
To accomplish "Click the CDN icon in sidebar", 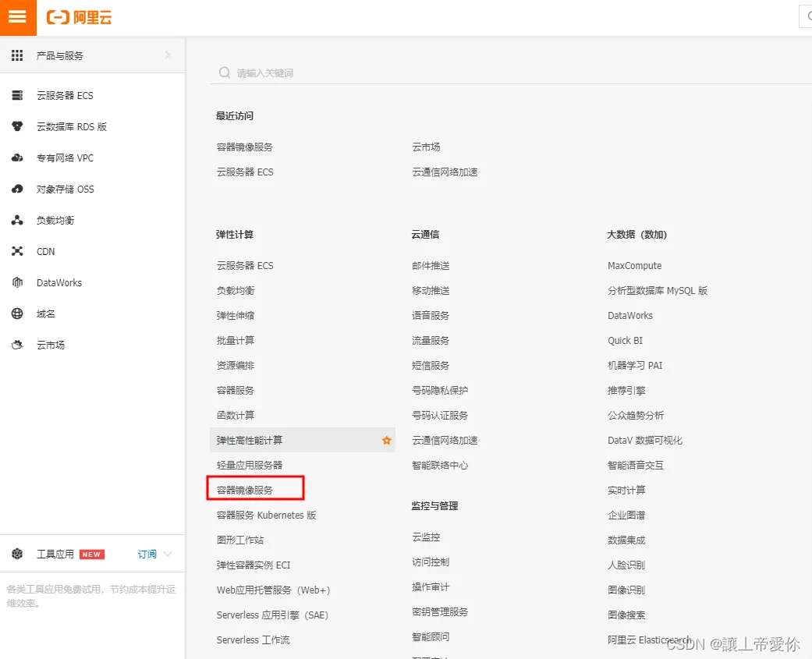I will 17,251.
